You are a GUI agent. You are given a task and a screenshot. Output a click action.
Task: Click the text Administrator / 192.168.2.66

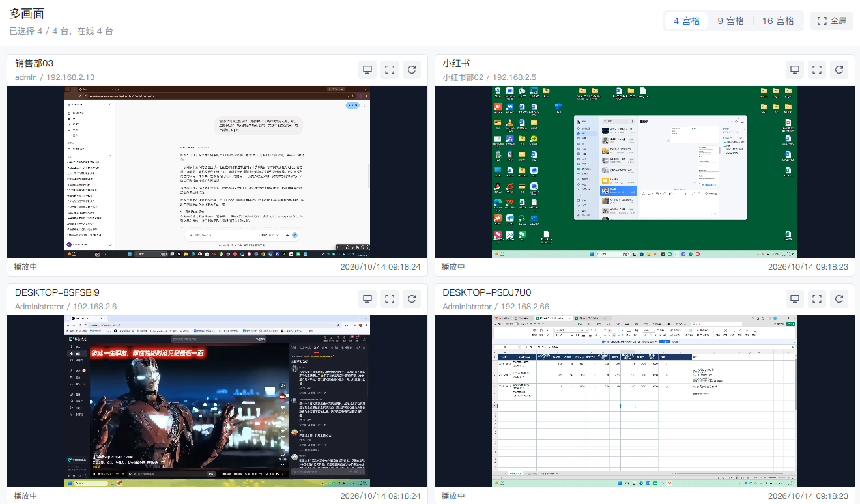coord(496,306)
